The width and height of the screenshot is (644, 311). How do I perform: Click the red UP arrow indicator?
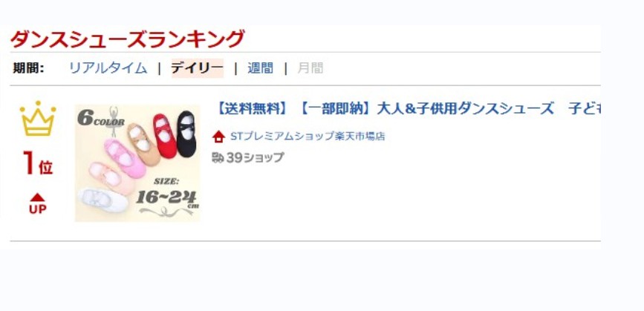point(37,203)
